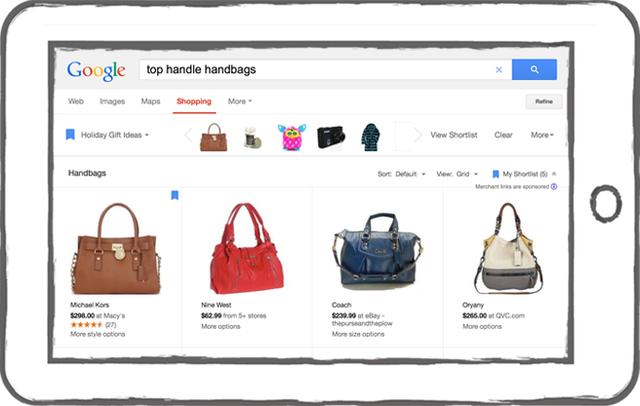Click the Refine button
This screenshot has width=640, height=406.
(544, 102)
